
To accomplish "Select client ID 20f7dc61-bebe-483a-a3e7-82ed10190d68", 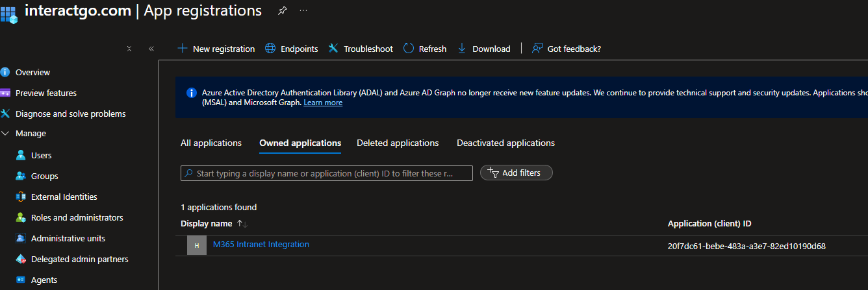I will click(x=747, y=246).
